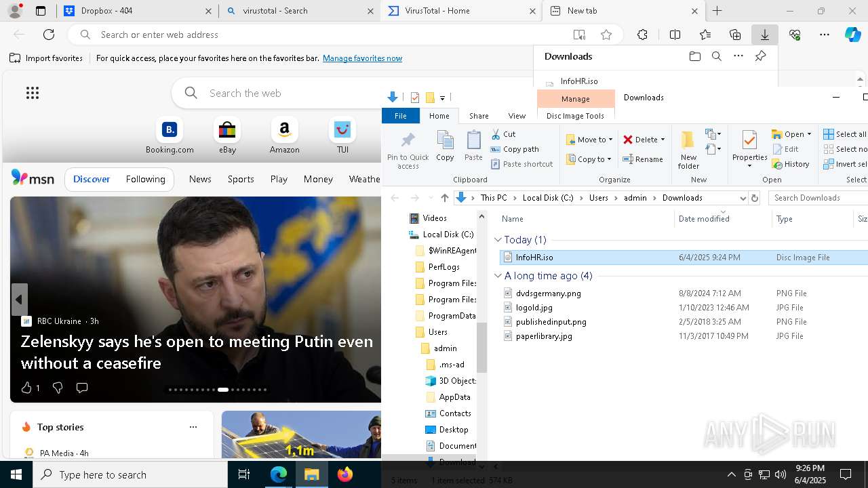868x488 pixels.
Task: Open the Sports section on MSN
Action: pyautogui.click(x=241, y=179)
